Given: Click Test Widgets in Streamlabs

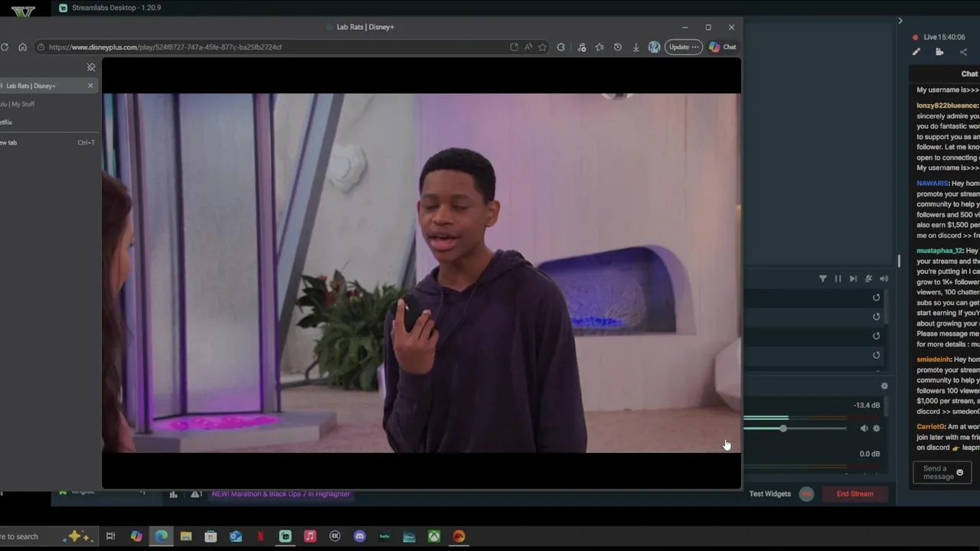Looking at the screenshot, I should (770, 494).
